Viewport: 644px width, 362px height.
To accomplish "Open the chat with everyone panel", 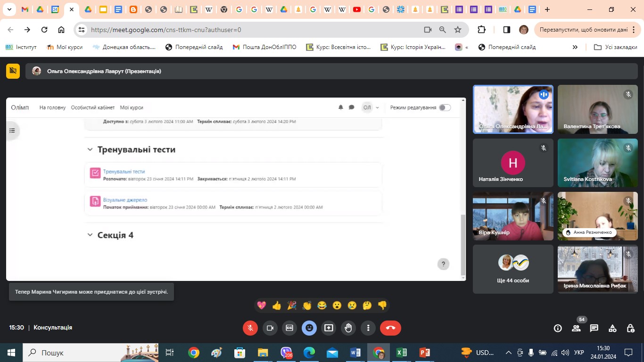I will coord(594,328).
